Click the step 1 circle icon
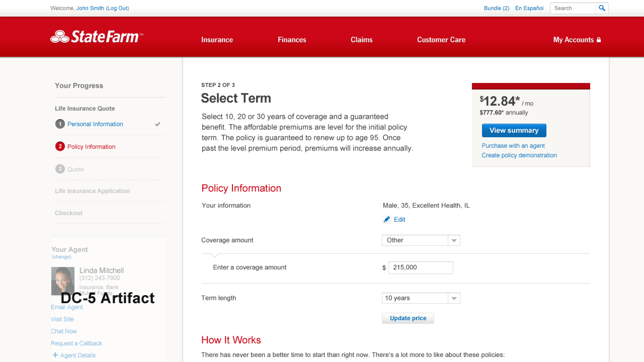The height and width of the screenshot is (362, 644). (60, 124)
